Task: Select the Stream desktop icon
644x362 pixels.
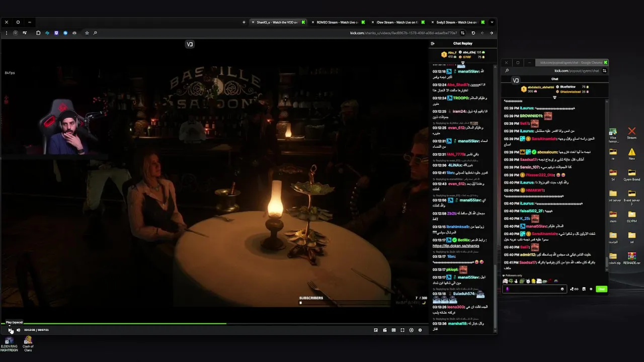Action: point(632,133)
